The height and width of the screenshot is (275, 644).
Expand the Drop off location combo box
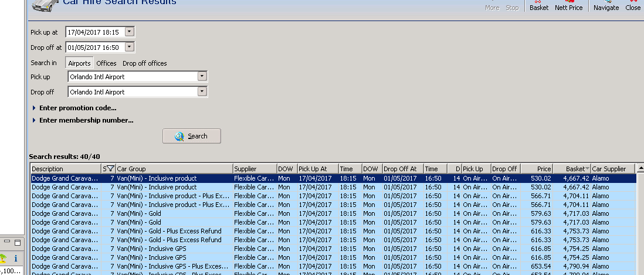(202, 92)
